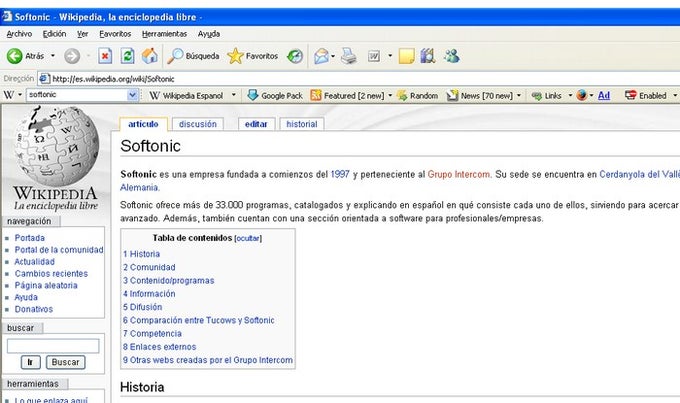Expand the W logo toolbar dropdown

(20, 95)
